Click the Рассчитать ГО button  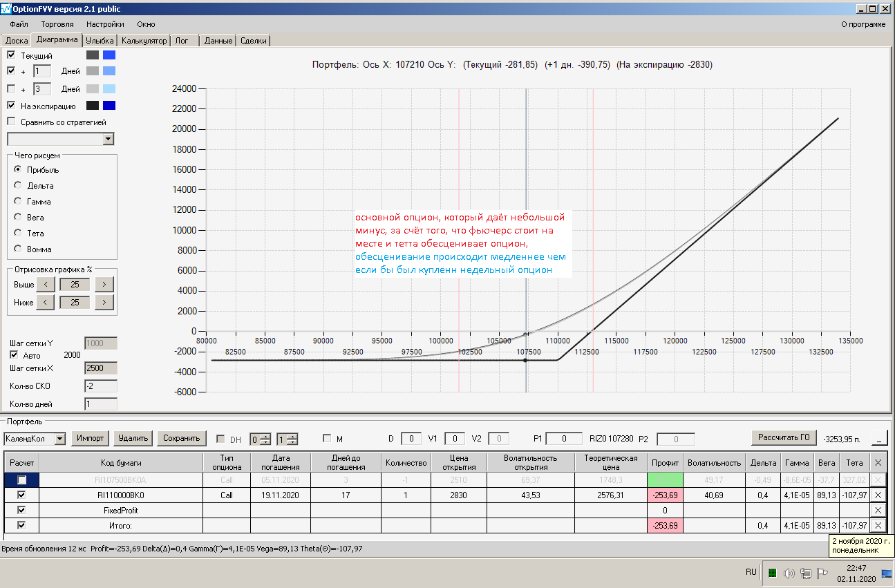tap(784, 437)
